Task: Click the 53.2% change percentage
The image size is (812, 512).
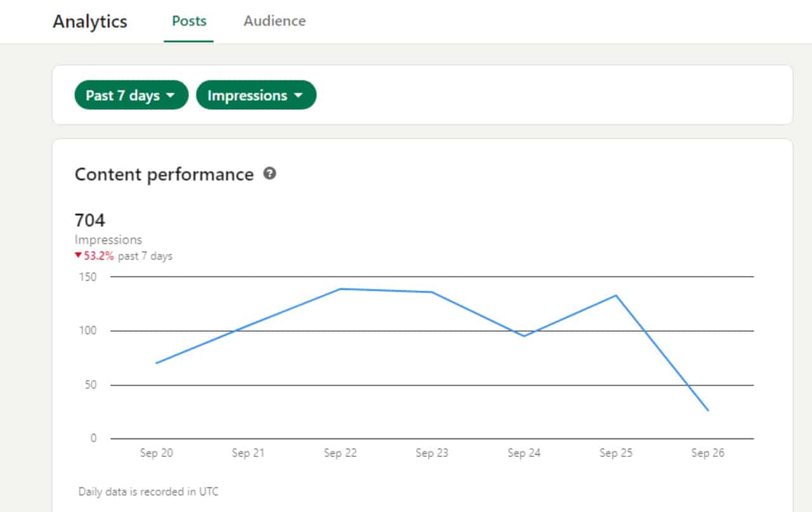Action: pyautogui.click(x=99, y=256)
